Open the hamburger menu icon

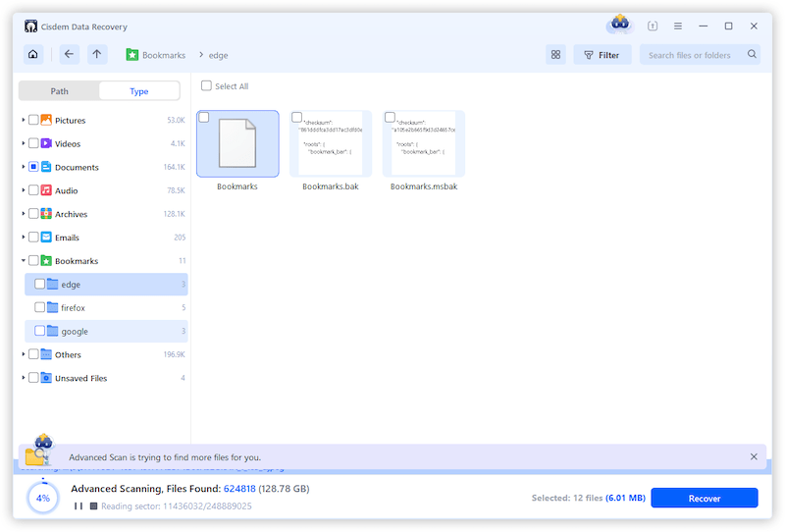click(x=677, y=27)
